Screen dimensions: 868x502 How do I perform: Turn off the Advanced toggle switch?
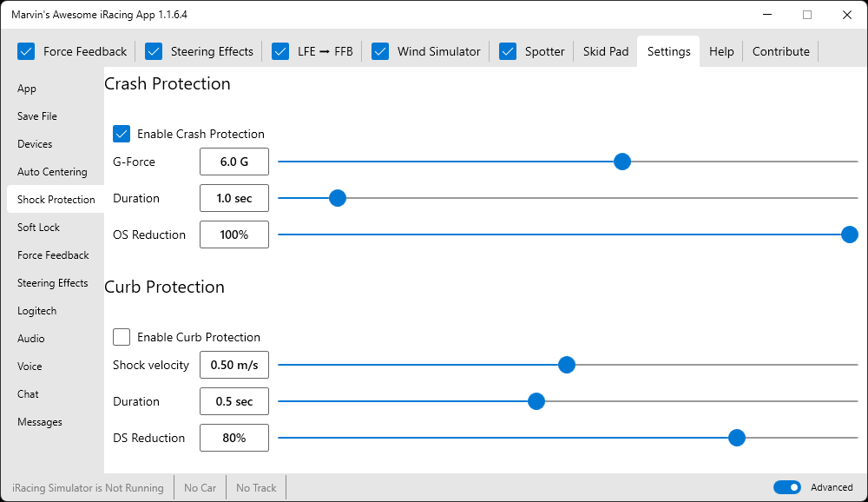(787, 487)
